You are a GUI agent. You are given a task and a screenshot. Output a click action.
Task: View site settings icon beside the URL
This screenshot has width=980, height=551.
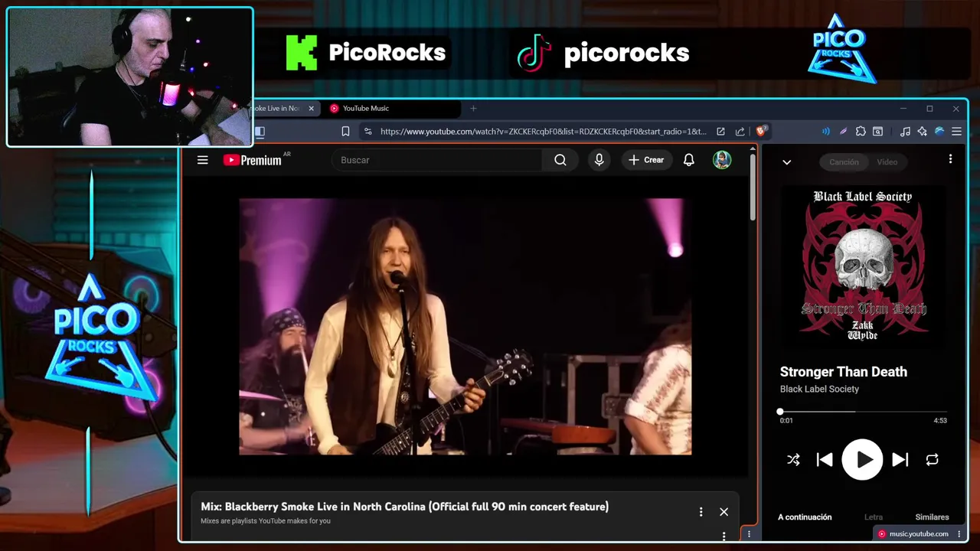pyautogui.click(x=367, y=132)
